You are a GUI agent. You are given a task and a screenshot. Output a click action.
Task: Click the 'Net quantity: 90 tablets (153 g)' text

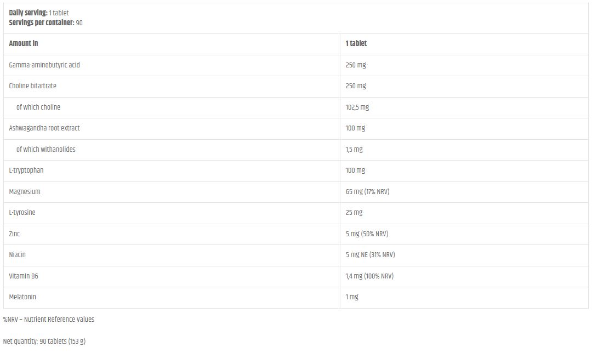point(44,342)
